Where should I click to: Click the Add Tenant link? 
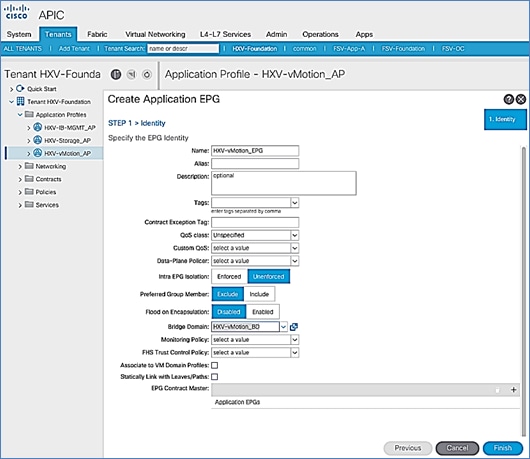pyautogui.click(x=74, y=49)
